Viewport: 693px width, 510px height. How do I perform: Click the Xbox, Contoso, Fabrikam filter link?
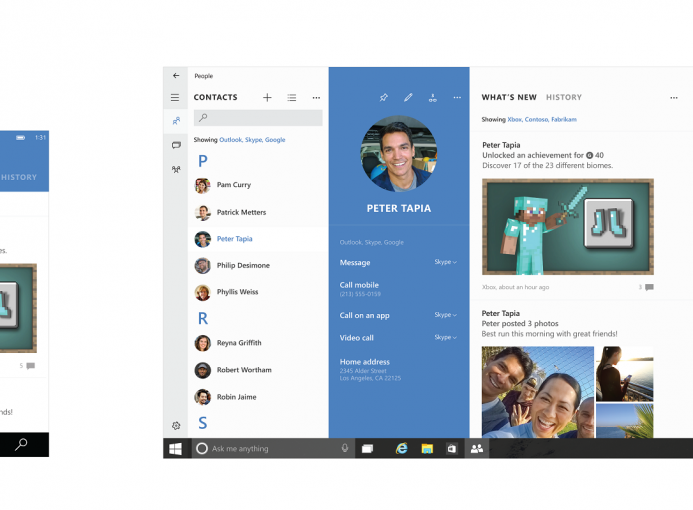pos(542,119)
